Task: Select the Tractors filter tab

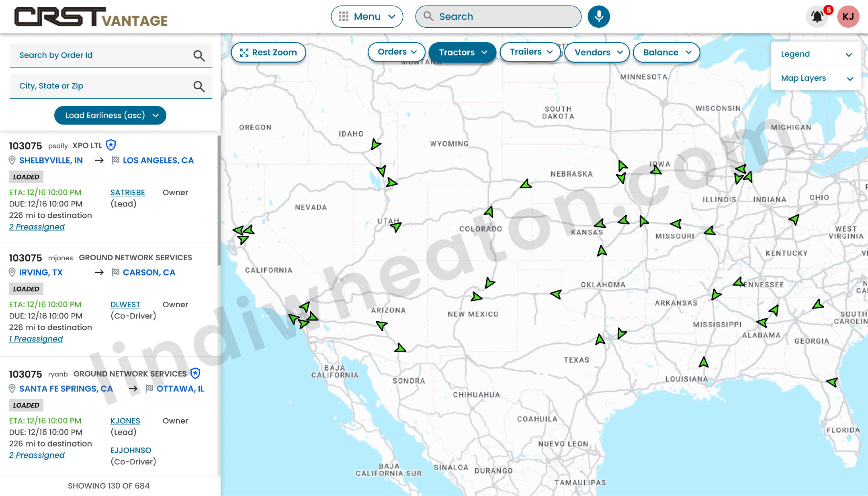Action: tap(462, 52)
